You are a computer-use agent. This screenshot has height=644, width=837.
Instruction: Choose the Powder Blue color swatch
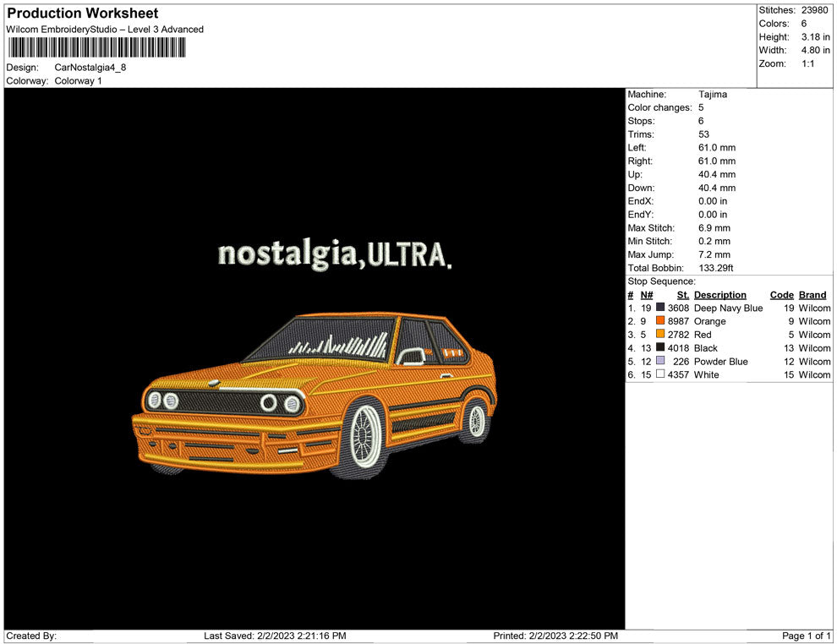coord(660,361)
